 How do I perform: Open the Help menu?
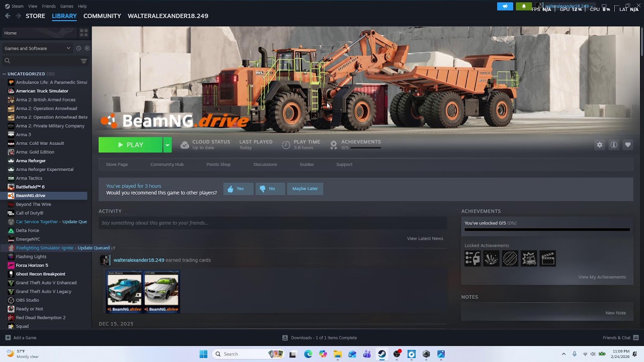click(82, 6)
